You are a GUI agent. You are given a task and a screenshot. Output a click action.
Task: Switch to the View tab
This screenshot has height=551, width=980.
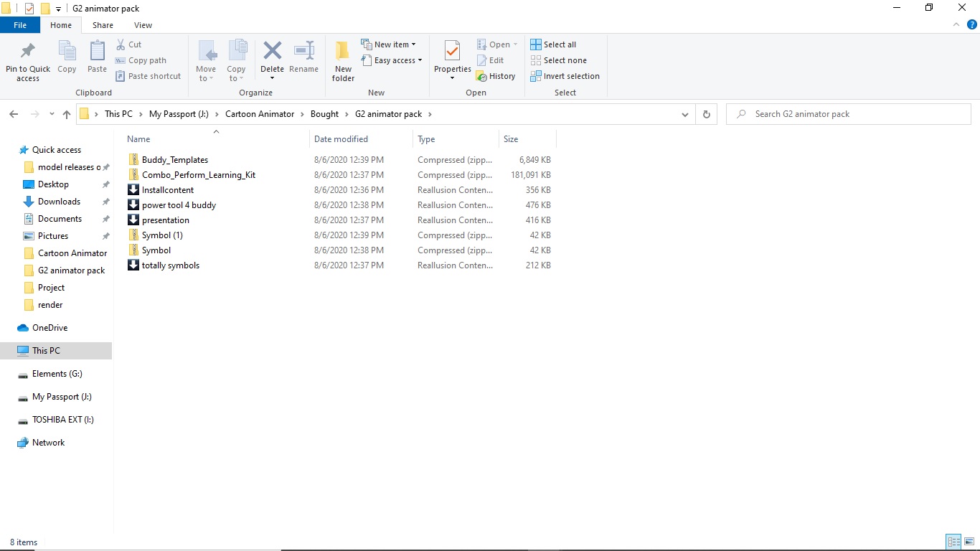pos(143,25)
